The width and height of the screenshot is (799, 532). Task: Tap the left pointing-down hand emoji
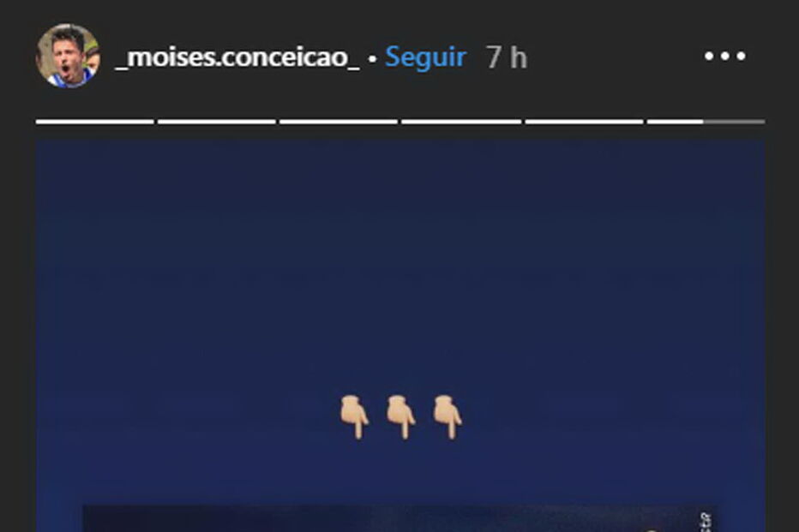coord(355,417)
